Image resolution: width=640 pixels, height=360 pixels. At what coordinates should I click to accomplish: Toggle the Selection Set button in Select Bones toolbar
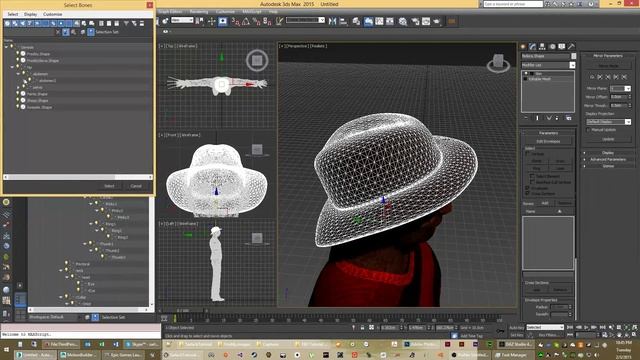pyautogui.click(x=91, y=32)
